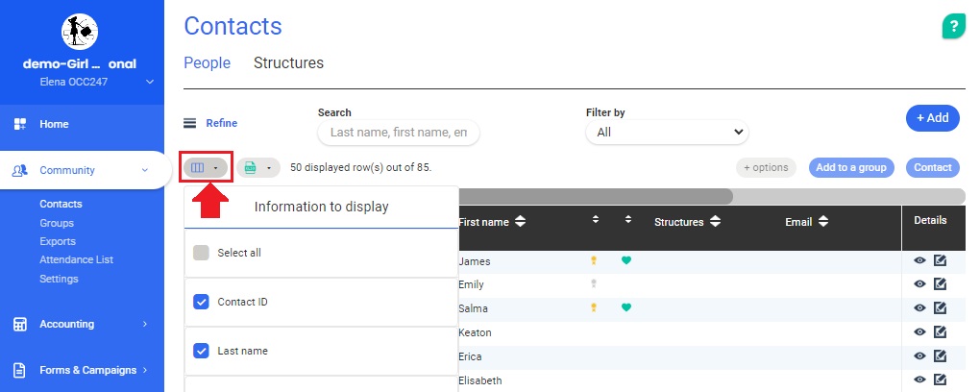
Task: Click the Contact button
Action: click(x=933, y=167)
